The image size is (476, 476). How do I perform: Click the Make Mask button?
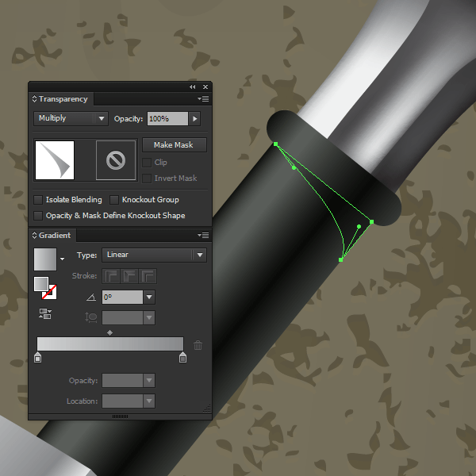tap(175, 145)
